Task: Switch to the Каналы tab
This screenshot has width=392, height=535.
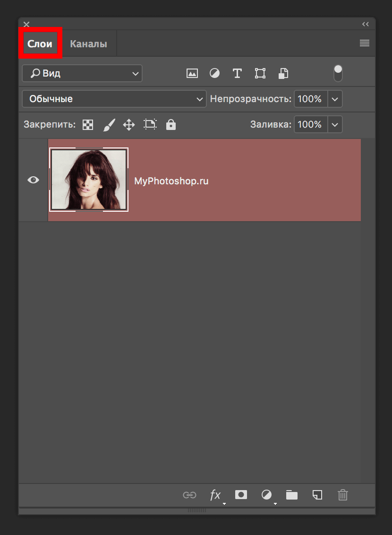Action: pos(88,44)
